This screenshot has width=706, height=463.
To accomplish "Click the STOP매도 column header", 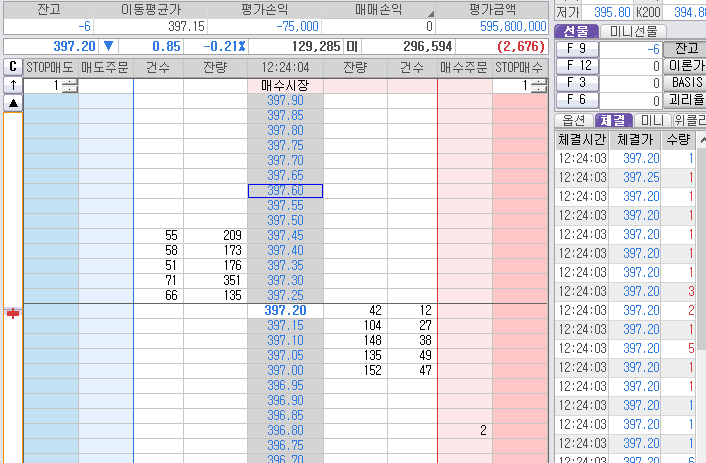I will click(50, 68).
